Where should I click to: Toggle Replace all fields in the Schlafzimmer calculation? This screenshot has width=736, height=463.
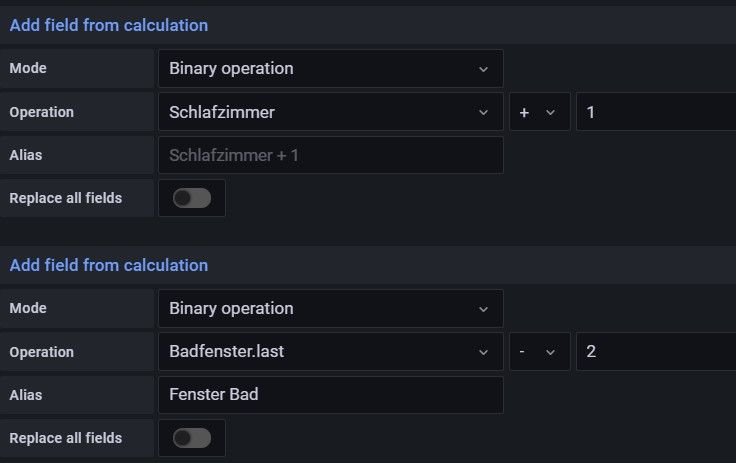tap(192, 198)
